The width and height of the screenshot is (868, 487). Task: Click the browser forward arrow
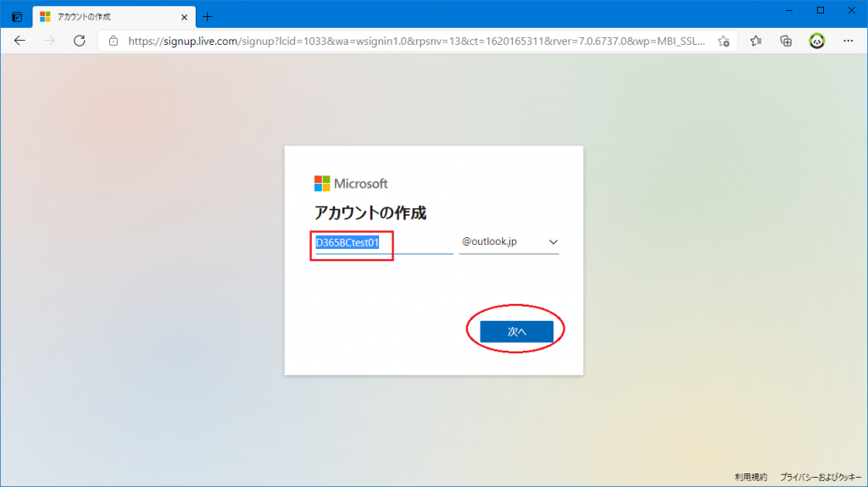[49, 41]
